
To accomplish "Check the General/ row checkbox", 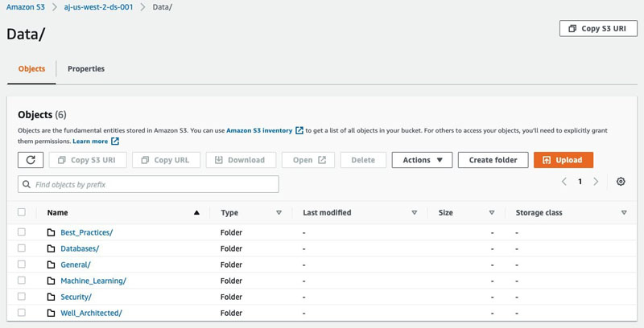I will (x=22, y=264).
